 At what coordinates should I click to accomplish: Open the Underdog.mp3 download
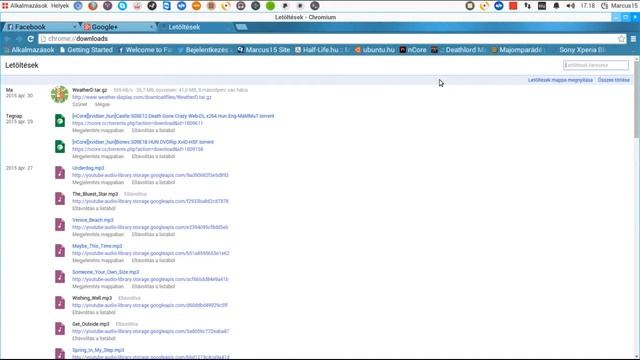tap(88, 168)
